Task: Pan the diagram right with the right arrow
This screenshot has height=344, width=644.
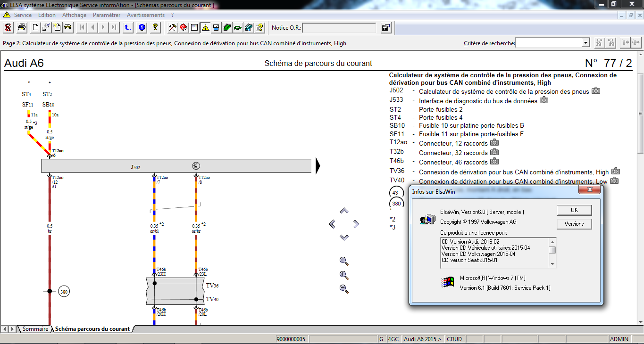Action: [x=356, y=224]
